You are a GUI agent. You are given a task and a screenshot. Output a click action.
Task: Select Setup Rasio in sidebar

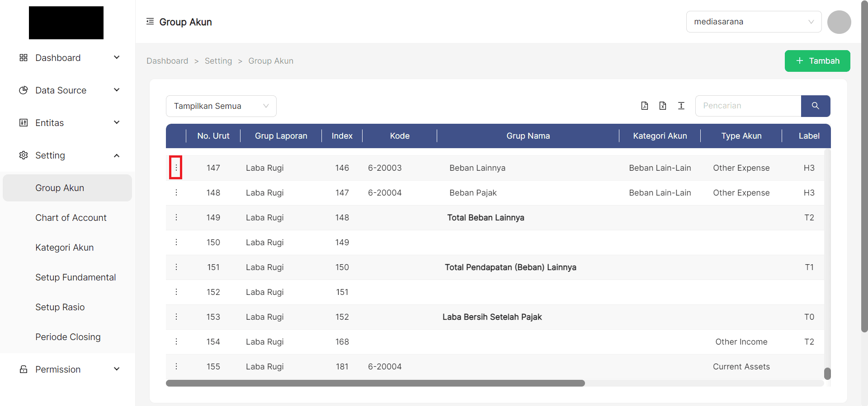[60, 307]
